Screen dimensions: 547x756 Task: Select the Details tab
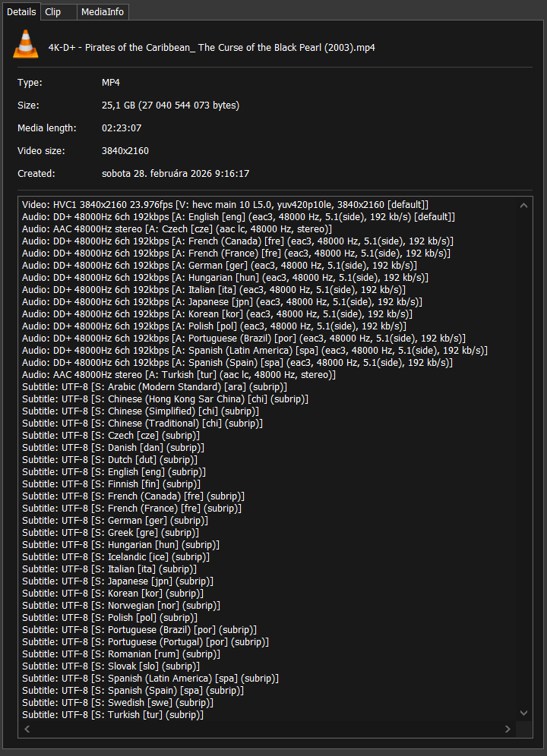tap(21, 12)
